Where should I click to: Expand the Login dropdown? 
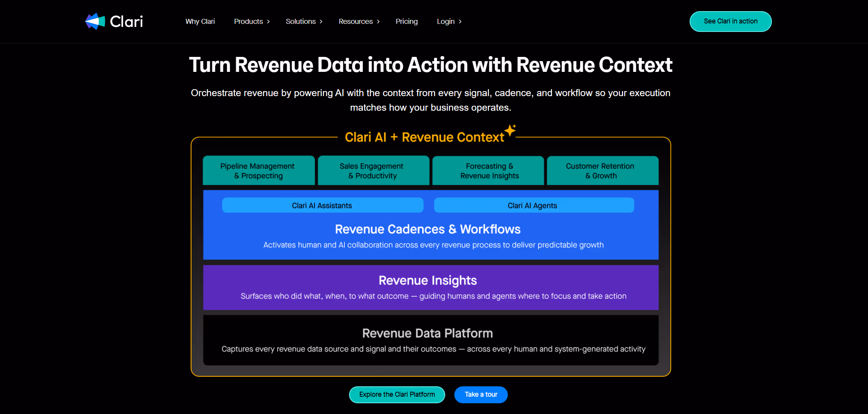tap(446, 22)
